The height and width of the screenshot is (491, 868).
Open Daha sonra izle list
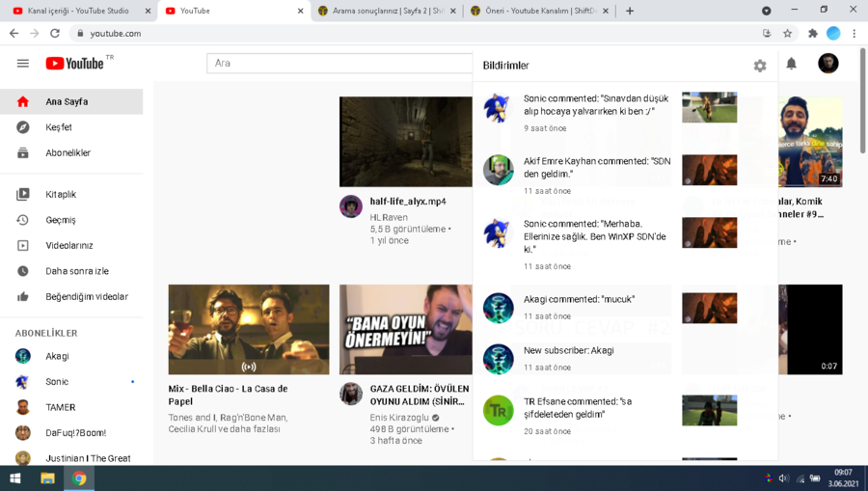[76, 271]
